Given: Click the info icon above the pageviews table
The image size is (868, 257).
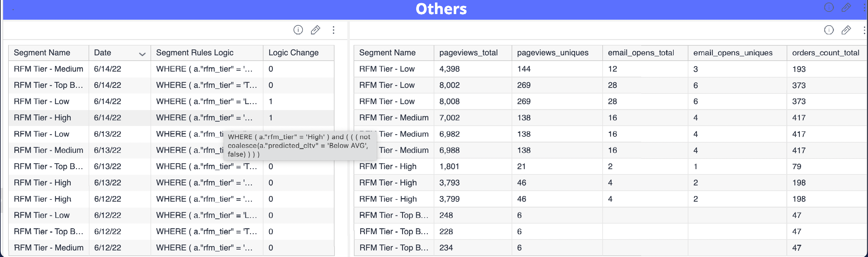Looking at the screenshot, I should [x=829, y=30].
